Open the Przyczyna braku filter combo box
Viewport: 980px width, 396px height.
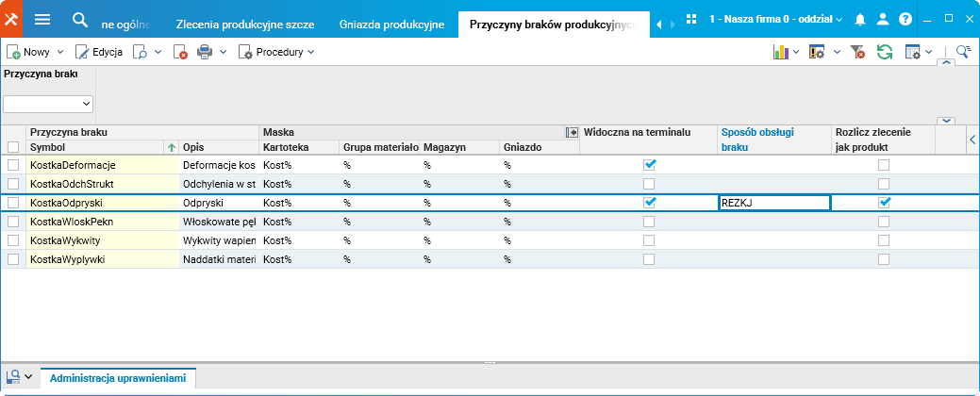48,104
